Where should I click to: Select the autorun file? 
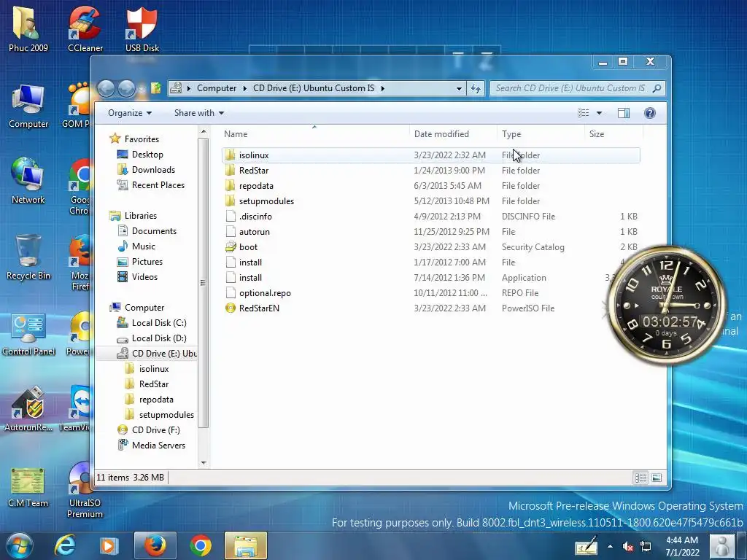click(430, 231)
